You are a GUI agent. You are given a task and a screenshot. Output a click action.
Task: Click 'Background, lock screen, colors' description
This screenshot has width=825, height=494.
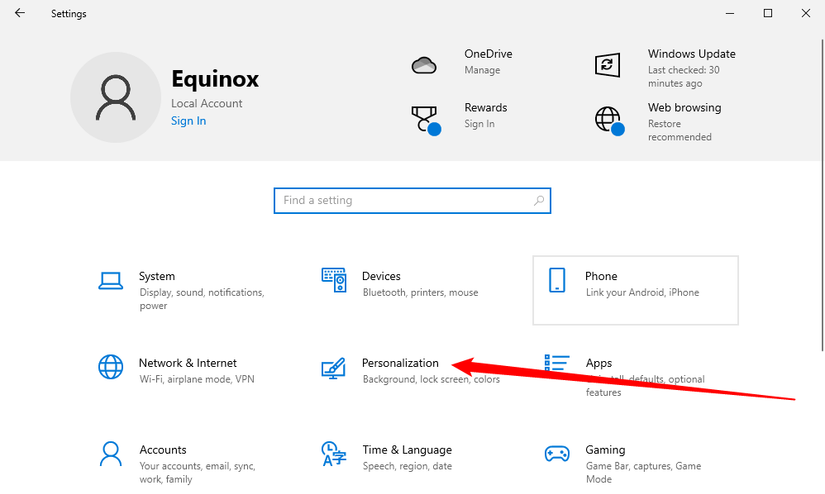click(x=431, y=379)
